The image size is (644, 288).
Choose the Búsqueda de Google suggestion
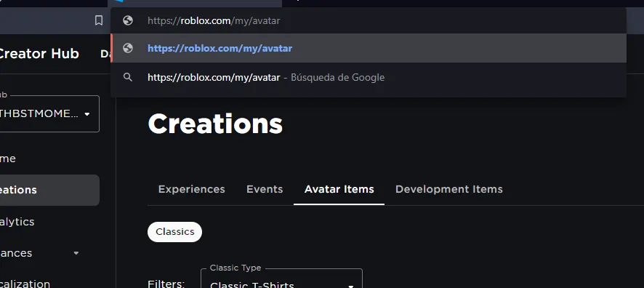(369, 77)
